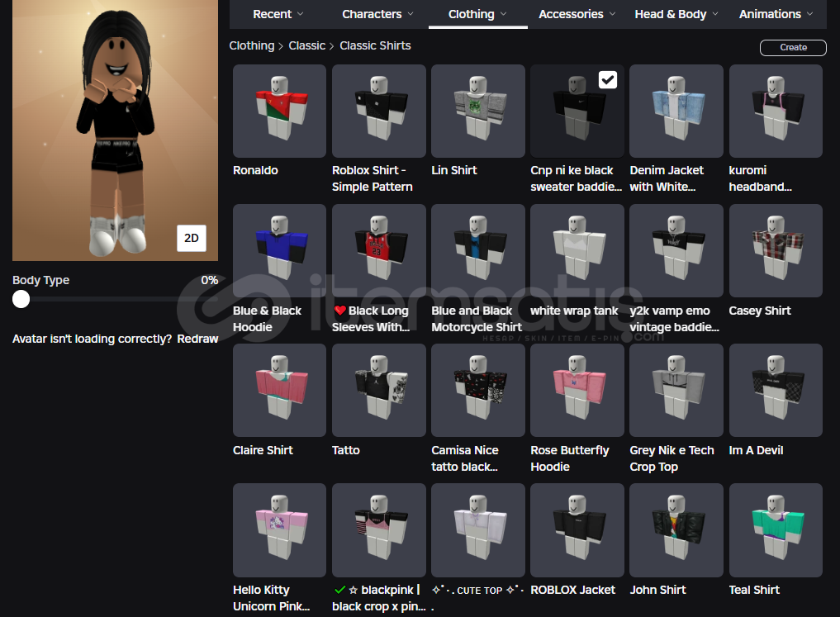Equip the Rose Butterfly Hoodie

[x=577, y=391]
